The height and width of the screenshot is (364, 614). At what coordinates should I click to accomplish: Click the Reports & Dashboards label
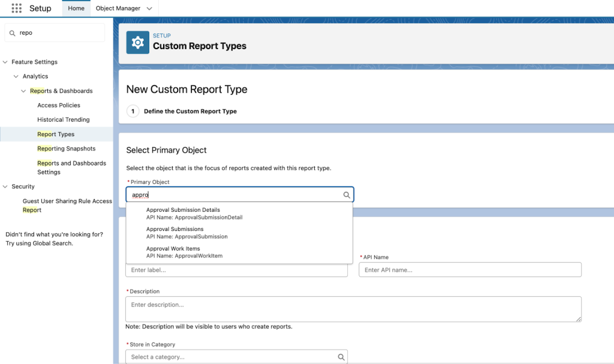click(x=62, y=91)
